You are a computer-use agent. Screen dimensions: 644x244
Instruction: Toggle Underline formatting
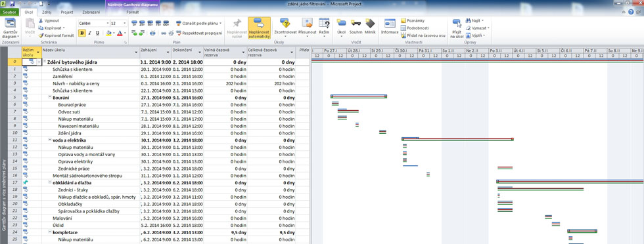click(97, 33)
